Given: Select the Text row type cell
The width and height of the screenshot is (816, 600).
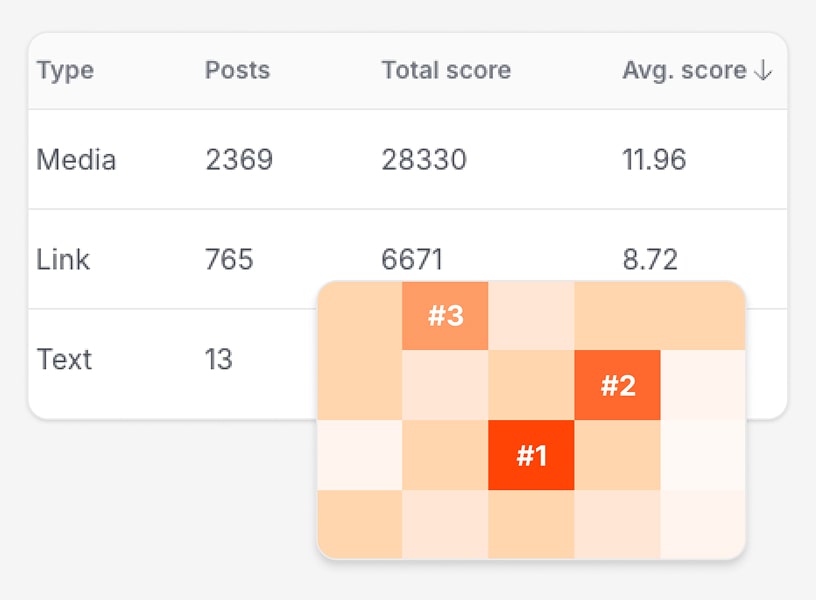Looking at the screenshot, I should [64, 359].
